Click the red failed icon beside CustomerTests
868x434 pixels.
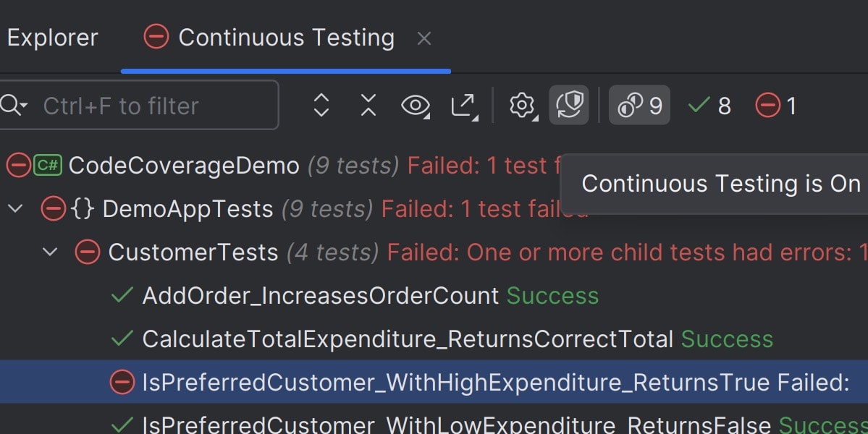(x=88, y=252)
